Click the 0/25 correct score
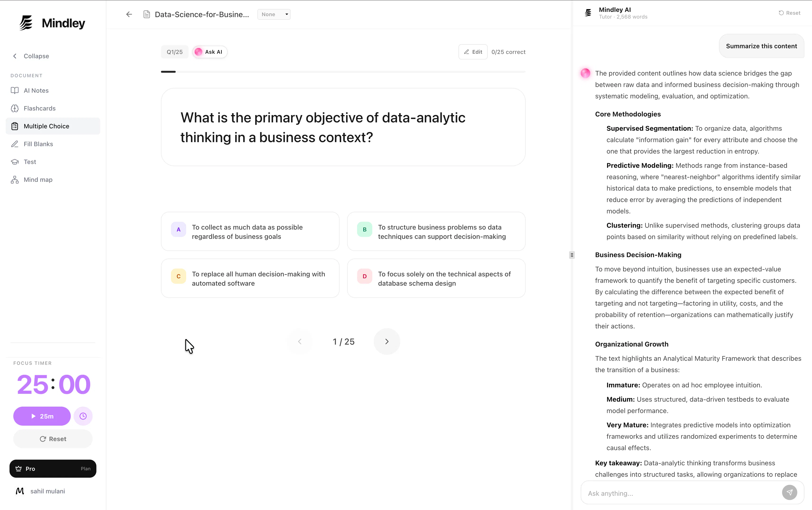Image resolution: width=812 pixels, height=510 pixels. (508, 52)
